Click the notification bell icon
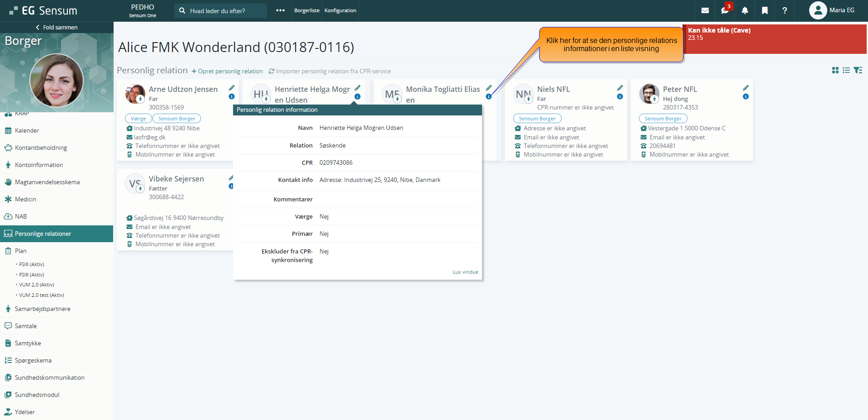The height and width of the screenshot is (420, 868). click(744, 10)
